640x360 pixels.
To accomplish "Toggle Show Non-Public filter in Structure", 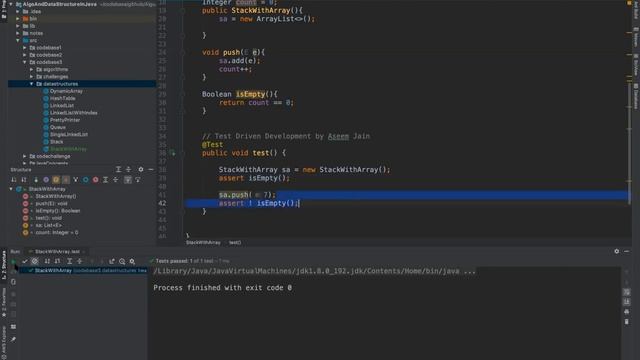I will pos(66,180).
